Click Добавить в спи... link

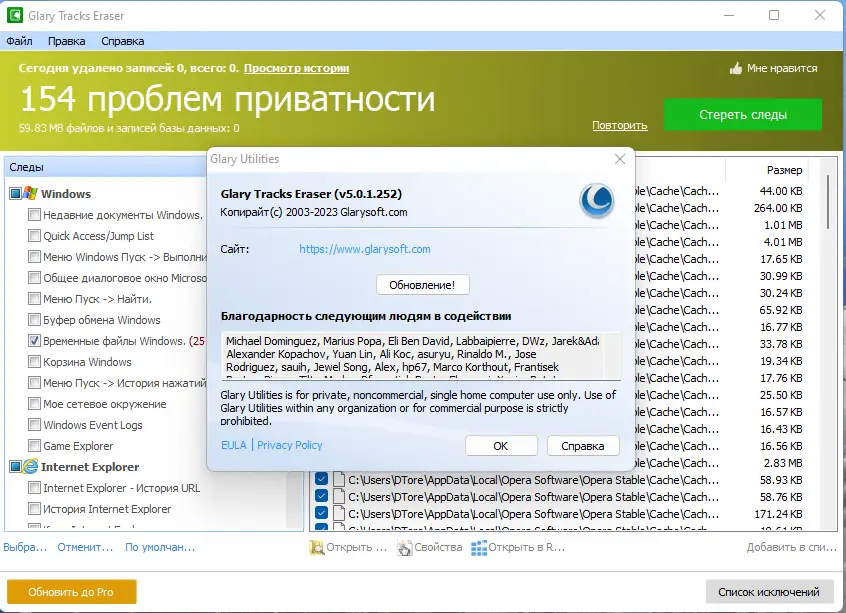pyautogui.click(x=791, y=547)
